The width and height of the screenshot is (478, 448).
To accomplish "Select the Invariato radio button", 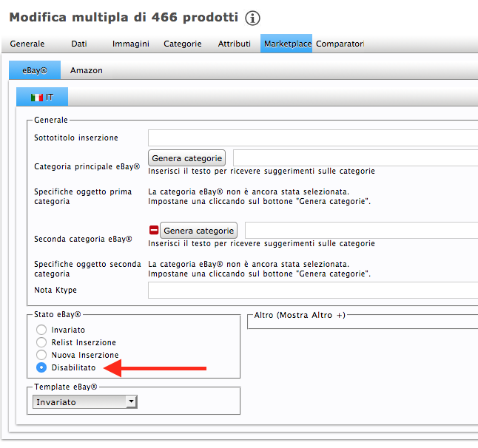I will tap(41, 330).
